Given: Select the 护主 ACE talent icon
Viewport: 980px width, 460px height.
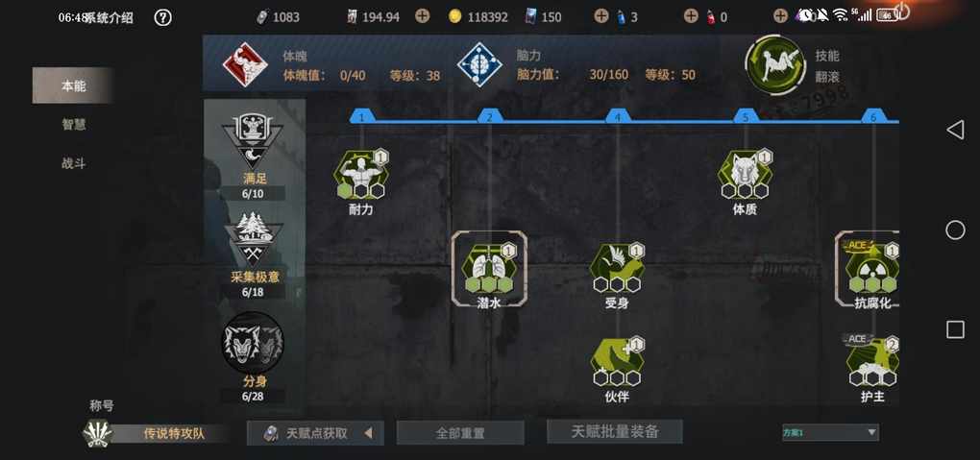Looking at the screenshot, I should (x=872, y=362).
